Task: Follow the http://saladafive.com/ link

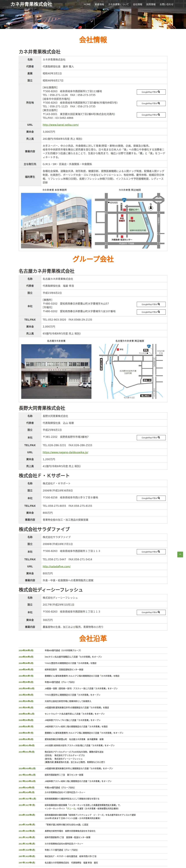Action: [x=56, y=566]
